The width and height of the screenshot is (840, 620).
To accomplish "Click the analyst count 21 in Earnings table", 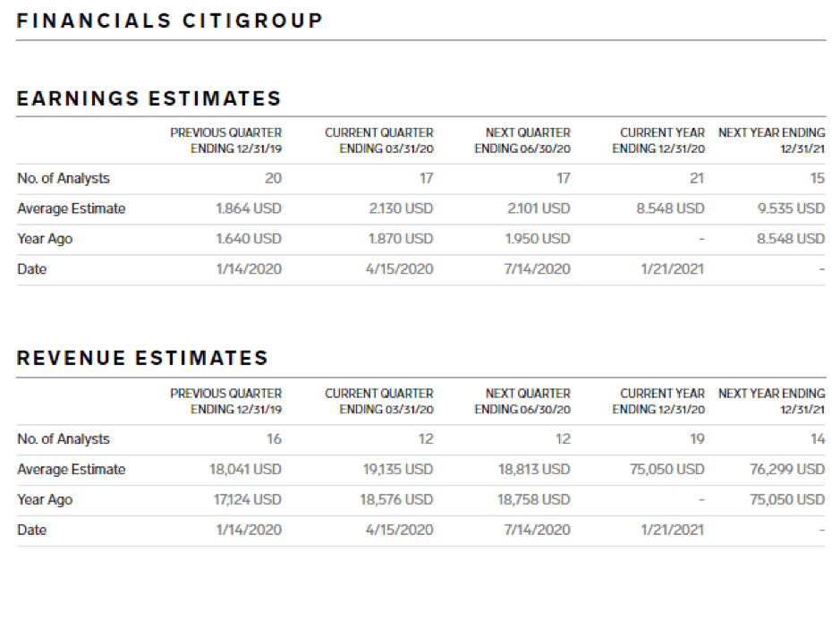I will (697, 178).
